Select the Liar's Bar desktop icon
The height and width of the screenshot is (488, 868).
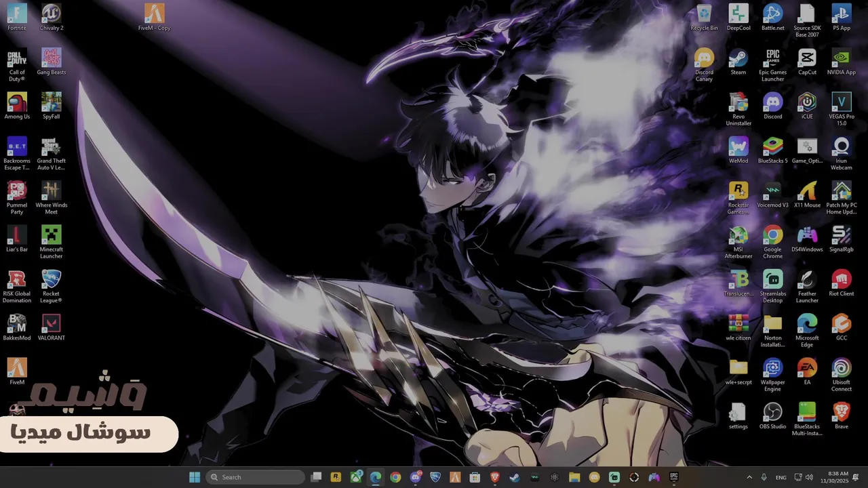17,239
